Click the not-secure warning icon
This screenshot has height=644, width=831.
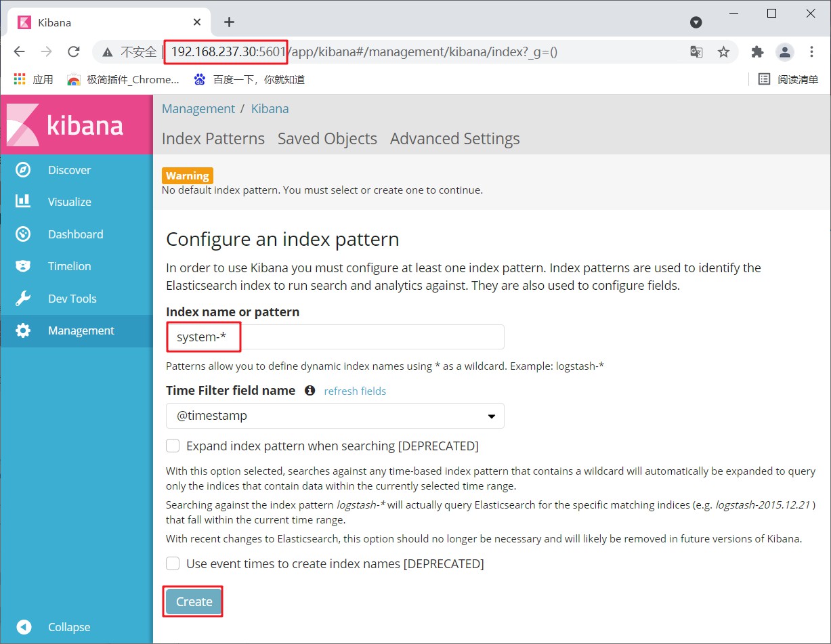[x=106, y=51]
